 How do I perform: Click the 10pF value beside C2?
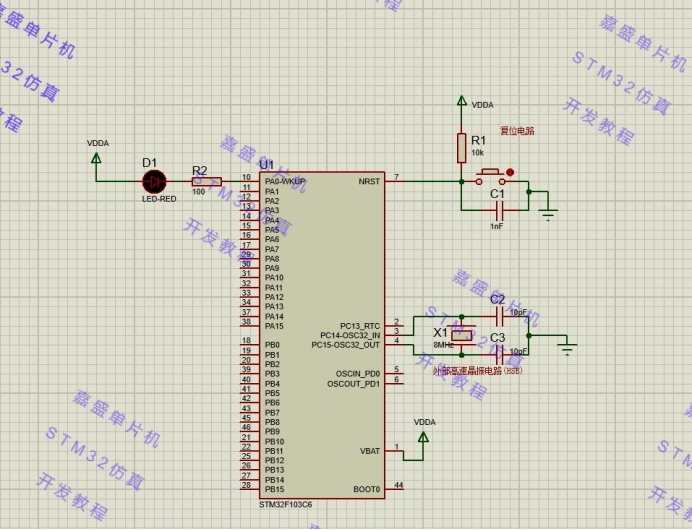519,312
